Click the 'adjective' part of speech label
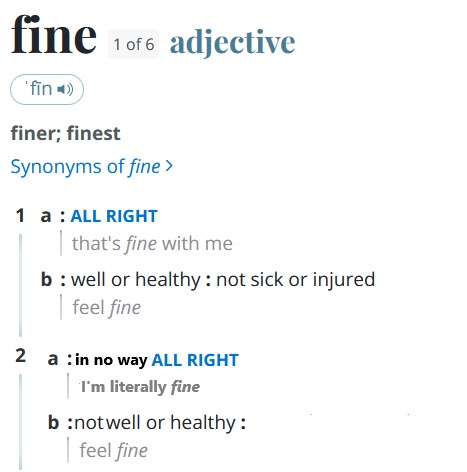 pyautogui.click(x=232, y=43)
